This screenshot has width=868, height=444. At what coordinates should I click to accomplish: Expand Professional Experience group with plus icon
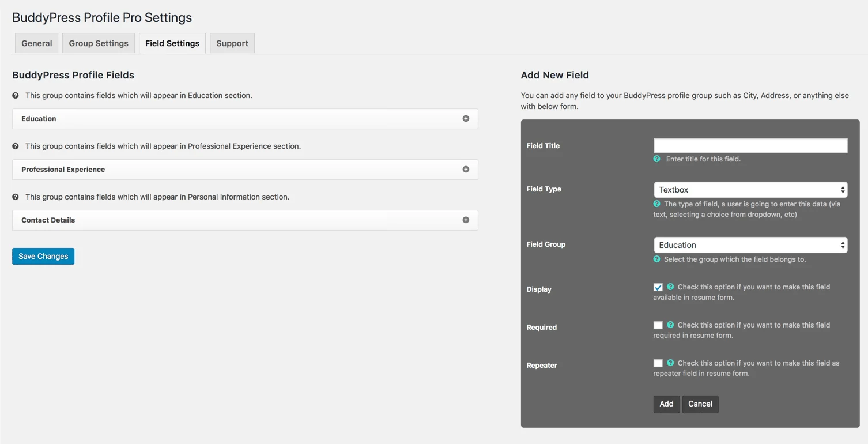coord(466,170)
